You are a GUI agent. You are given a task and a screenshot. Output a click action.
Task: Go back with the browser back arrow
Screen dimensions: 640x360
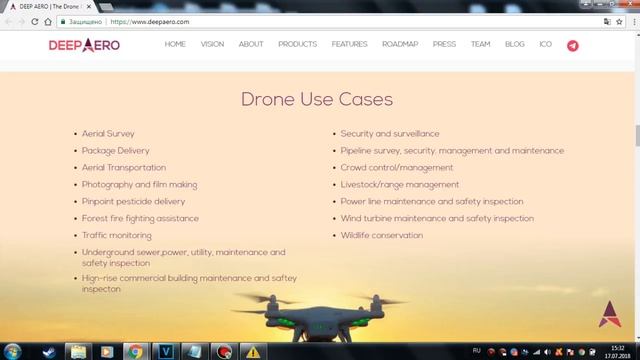coord(9,22)
